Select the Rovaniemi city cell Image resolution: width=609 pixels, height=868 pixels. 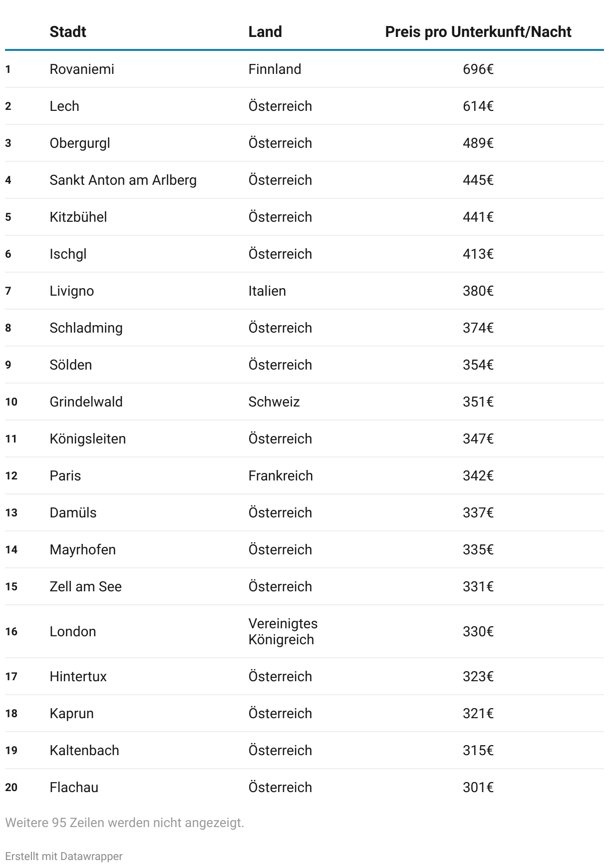click(82, 69)
